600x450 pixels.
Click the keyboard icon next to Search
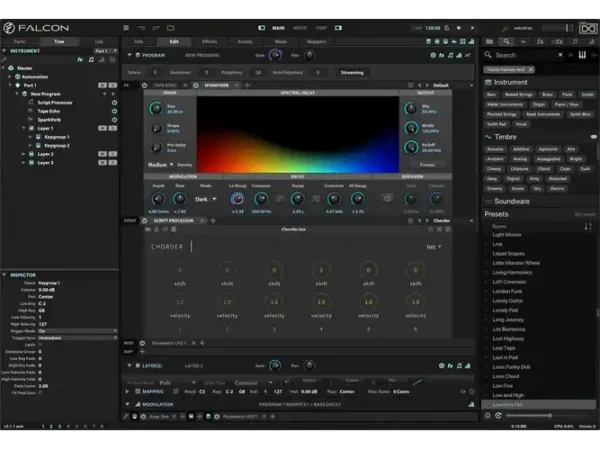pyautogui.click(x=582, y=55)
